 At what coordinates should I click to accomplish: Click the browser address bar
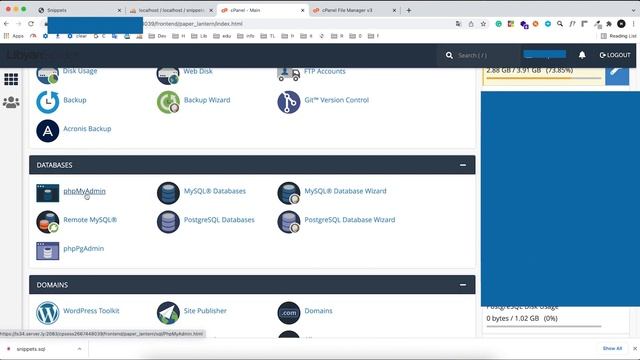pos(249,24)
